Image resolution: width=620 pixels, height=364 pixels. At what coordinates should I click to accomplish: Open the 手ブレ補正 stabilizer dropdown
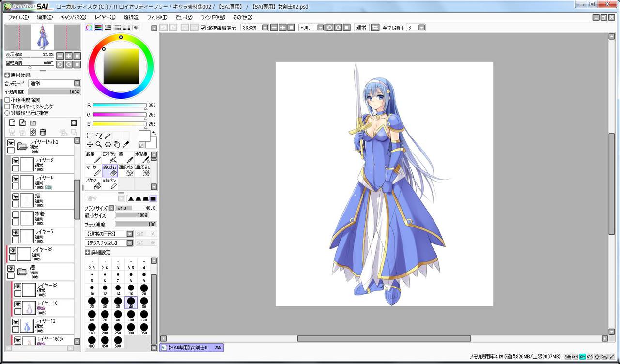[421, 28]
